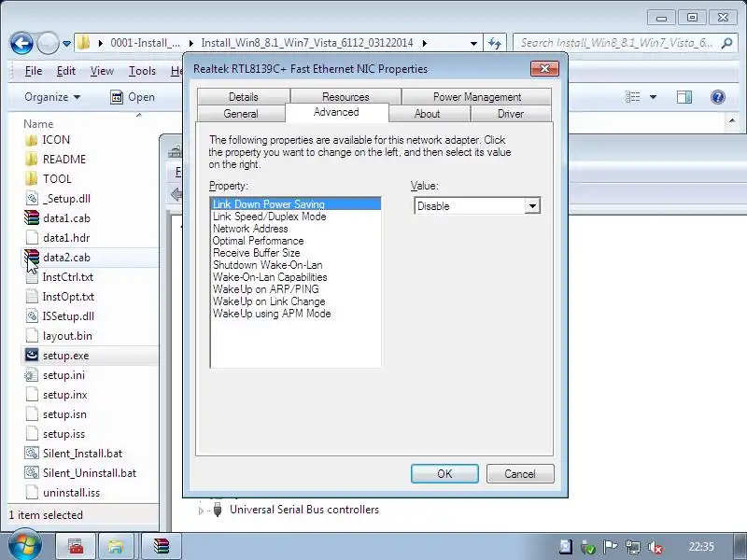
Task: Select WakeUp on Link Change property
Action: tap(269, 301)
